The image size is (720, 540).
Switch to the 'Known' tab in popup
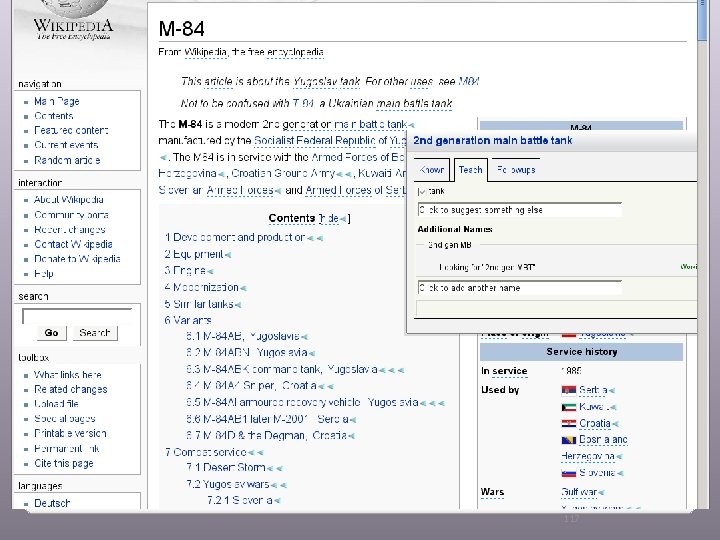tap(432, 170)
